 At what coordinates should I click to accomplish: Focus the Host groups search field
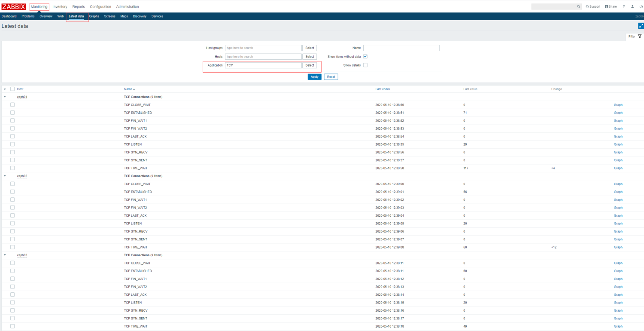[x=263, y=48]
